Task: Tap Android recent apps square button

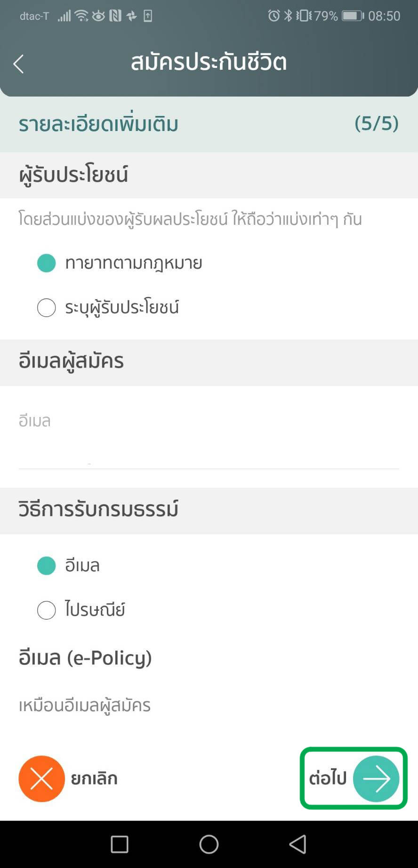Action: click(x=119, y=844)
